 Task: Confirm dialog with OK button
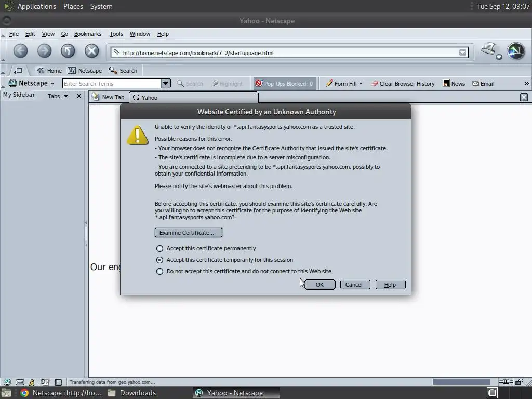(x=320, y=285)
